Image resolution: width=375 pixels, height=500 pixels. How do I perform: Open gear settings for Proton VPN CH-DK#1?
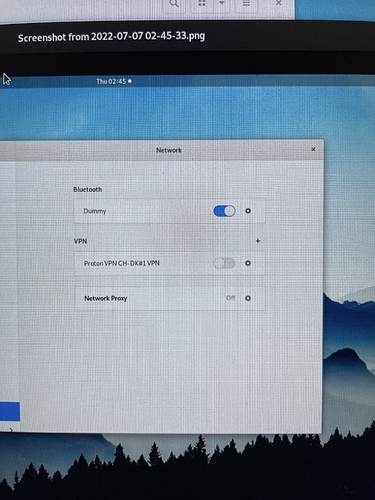pyautogui.click(x=248, y=263)
